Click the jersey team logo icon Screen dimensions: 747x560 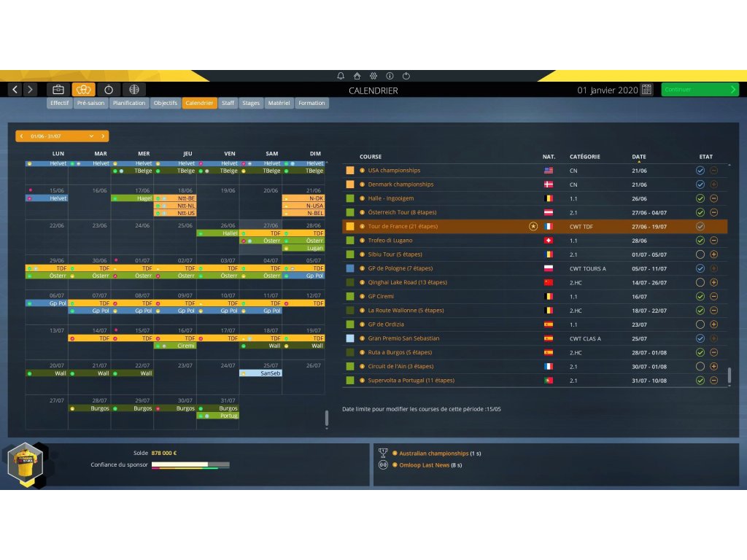point(24,464)
